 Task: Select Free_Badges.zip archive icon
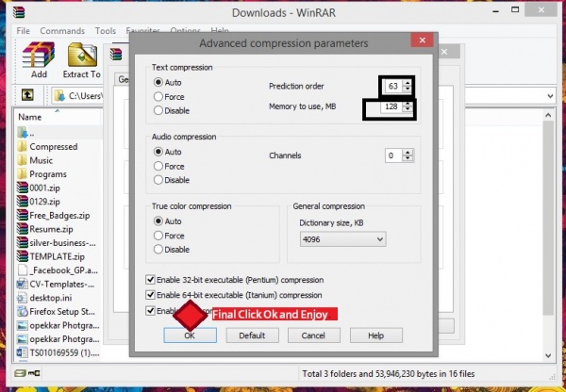point(23,215)
